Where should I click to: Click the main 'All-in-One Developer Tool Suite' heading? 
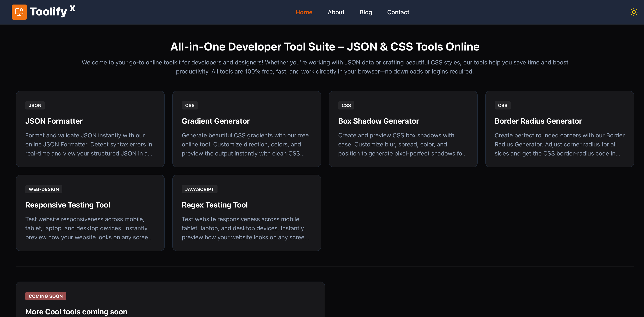pyautogui.click(x=325, y=47)
